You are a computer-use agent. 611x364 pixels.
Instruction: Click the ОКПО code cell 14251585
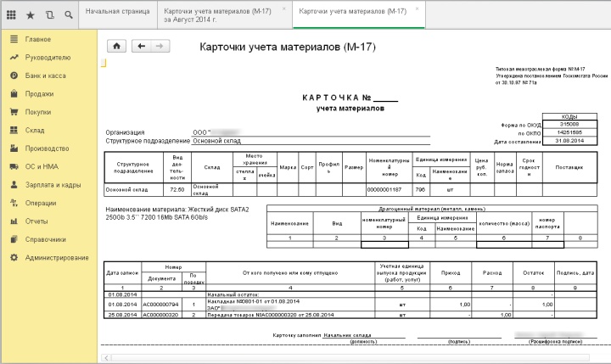click(x=569, y=132)
